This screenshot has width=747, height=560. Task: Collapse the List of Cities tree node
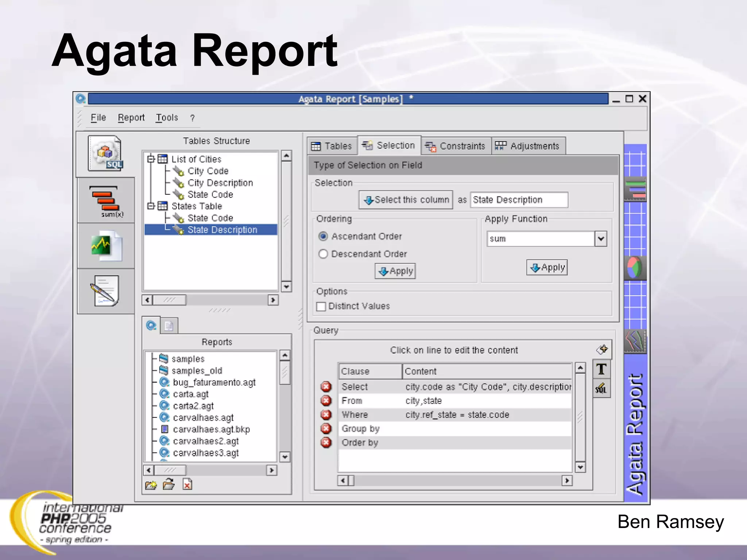coord(151,159)
